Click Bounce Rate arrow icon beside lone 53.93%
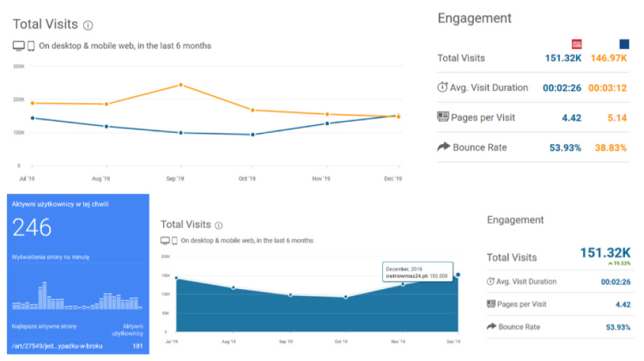644x361 pixels. pos(490,327)
